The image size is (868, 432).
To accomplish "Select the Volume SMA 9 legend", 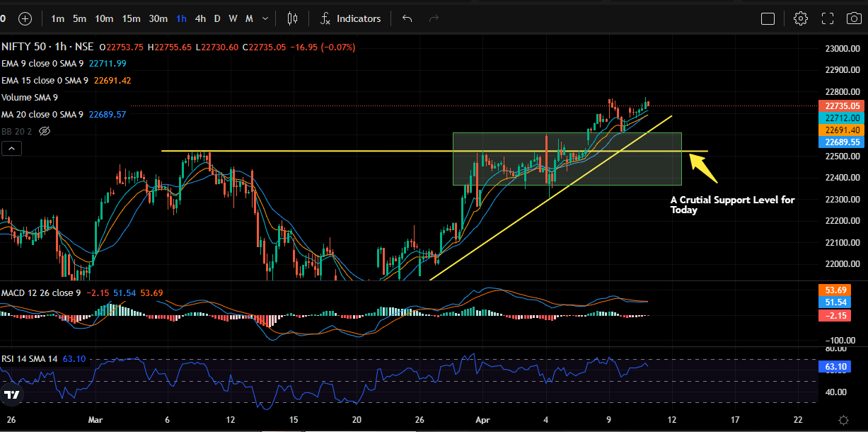I will tap(30, 97).
